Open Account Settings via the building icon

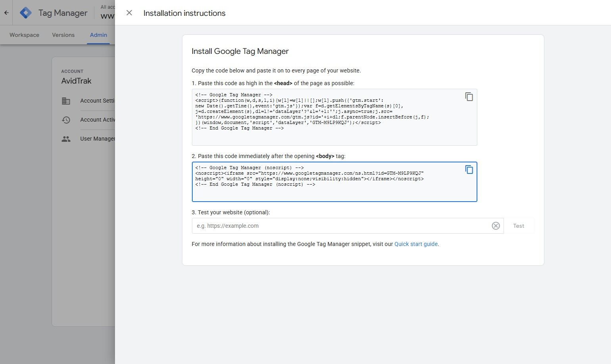(x=66, y=101)
